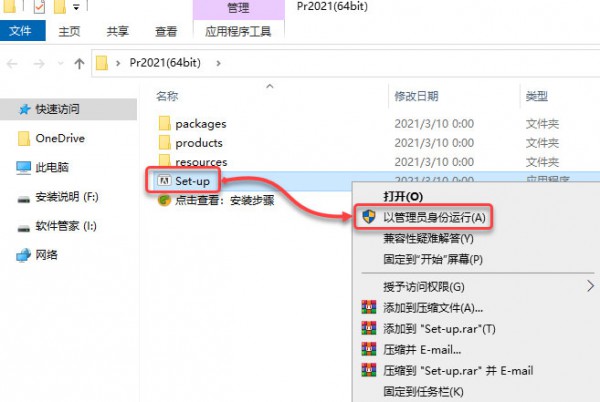Click the 网络 network icon

click(23, 255)
